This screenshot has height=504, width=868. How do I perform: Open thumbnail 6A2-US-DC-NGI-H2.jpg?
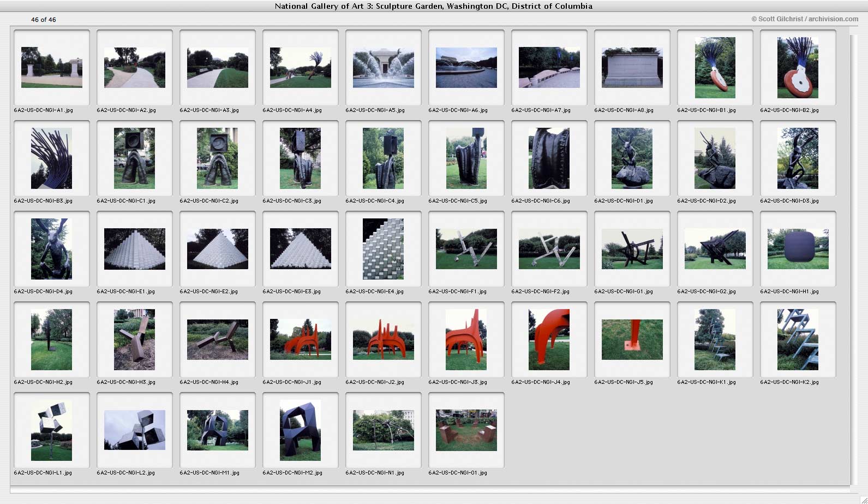tap(52, 340)
